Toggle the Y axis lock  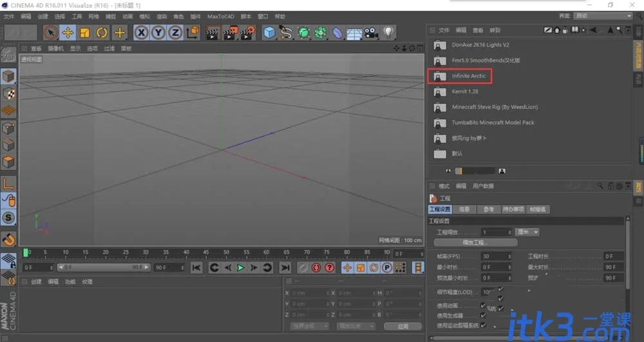click(158, 32)
